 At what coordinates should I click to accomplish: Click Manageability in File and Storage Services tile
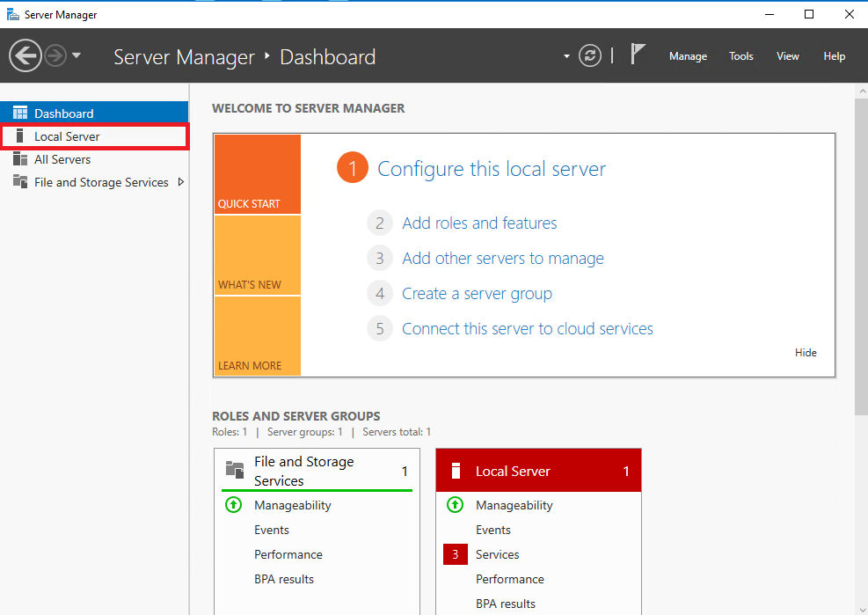[292, 505]
